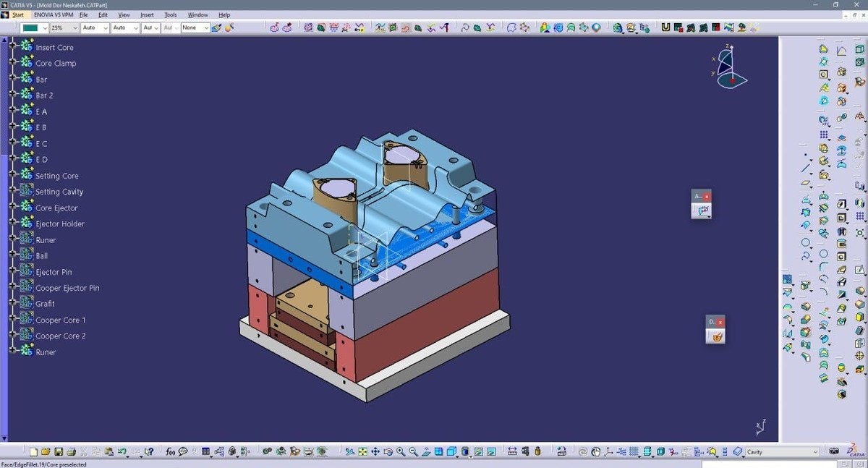Select Setting Cavity in the tree
Viewport: 868px width, 468px height.
coord(59,192)
